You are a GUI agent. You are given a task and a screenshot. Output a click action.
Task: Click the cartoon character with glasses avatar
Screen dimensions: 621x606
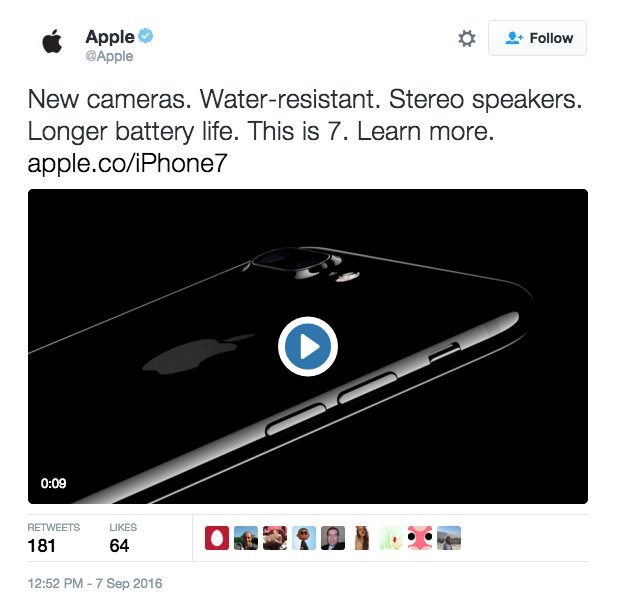pos(304,538)
